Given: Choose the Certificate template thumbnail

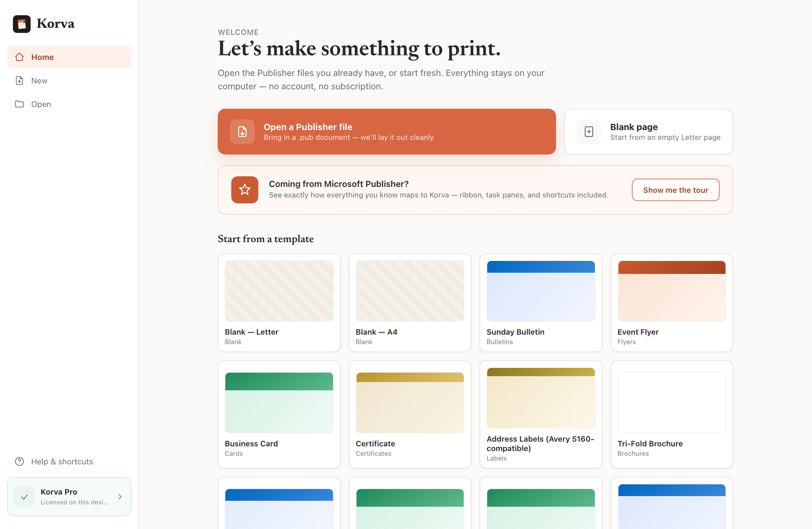Looking at the screenshot, I should coord(410,403).
